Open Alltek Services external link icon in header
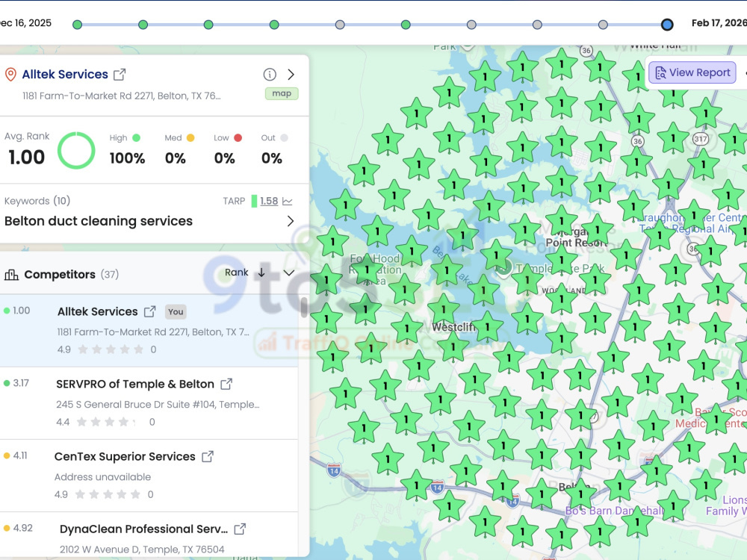The image size is (747, 560). pyautogui.click(x=120, y=75)
